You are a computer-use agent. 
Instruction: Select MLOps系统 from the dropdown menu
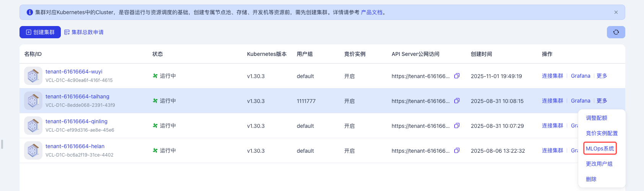pyautogui.click(x=600, y=149)
